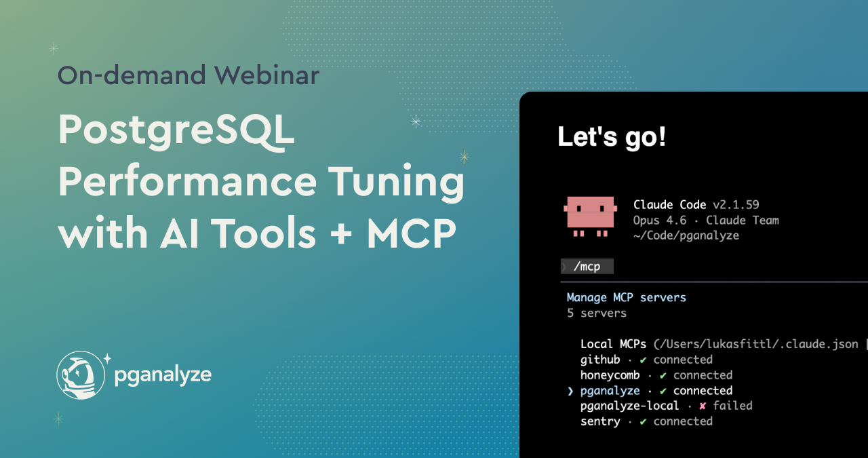Select the pganalyze-local failed server row
Screen dimensions: 868x458
point(667,406)
